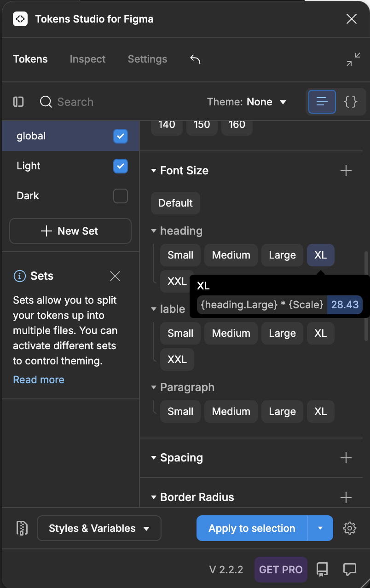
Task: Select lable XXL token
Action: pos(177,359)
